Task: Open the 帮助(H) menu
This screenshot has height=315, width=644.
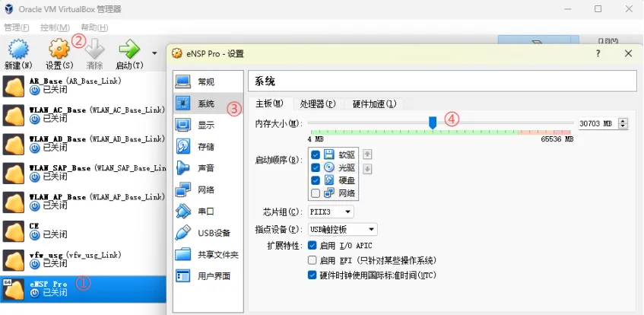Action: click(94, 27)
